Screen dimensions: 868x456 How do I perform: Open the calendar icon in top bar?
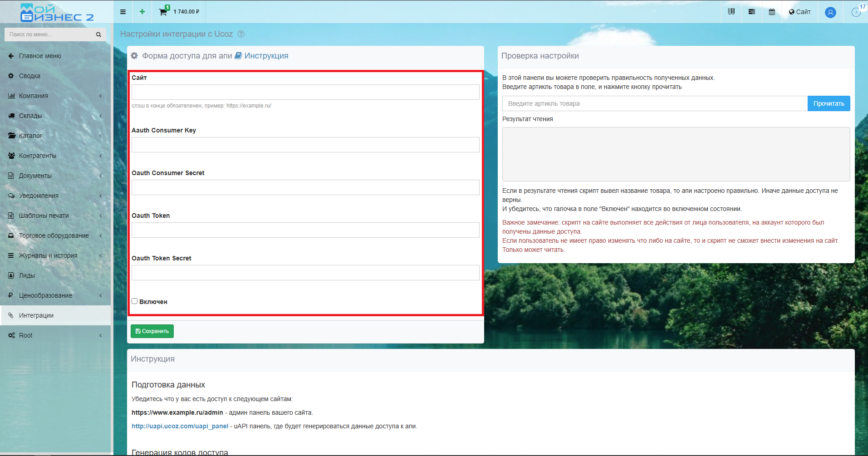click(772, 12)
